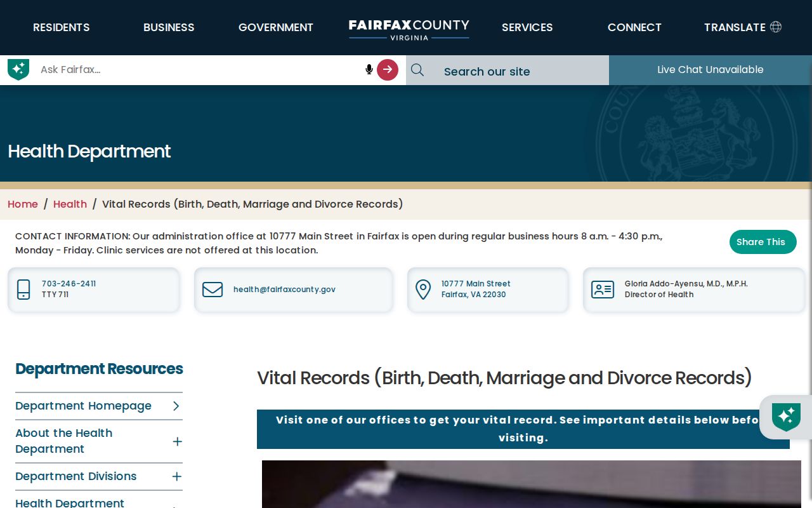Click the site search magnifier icon

[417, 70]
